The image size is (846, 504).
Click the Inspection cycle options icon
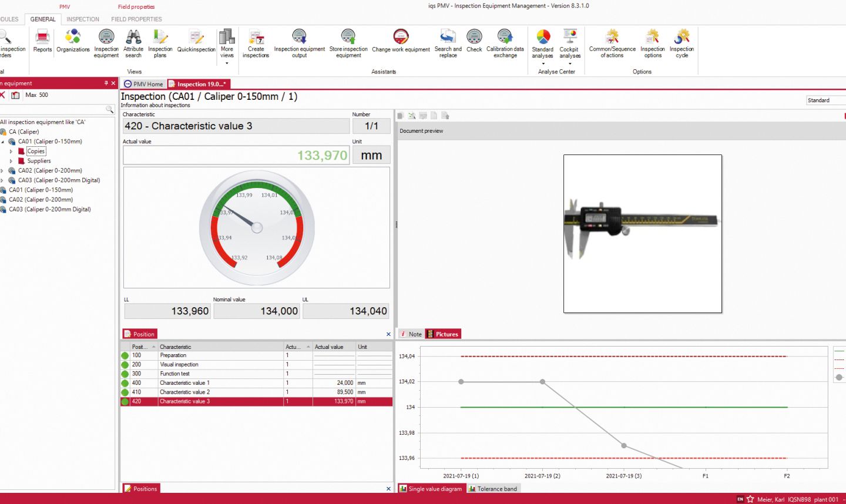(x=681, y=43)
